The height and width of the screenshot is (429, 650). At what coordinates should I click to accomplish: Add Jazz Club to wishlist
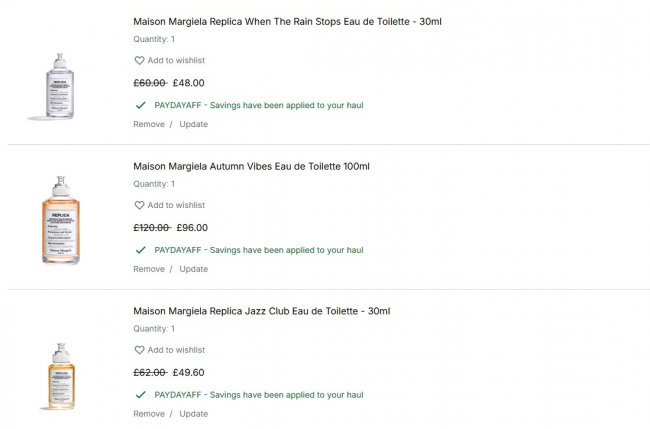click(x=176, y=350)
